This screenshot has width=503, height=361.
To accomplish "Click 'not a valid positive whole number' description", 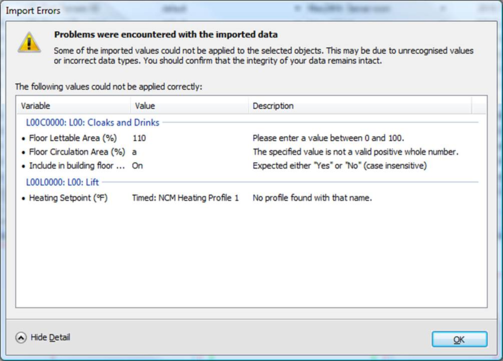I will click(x=355, y=152).
